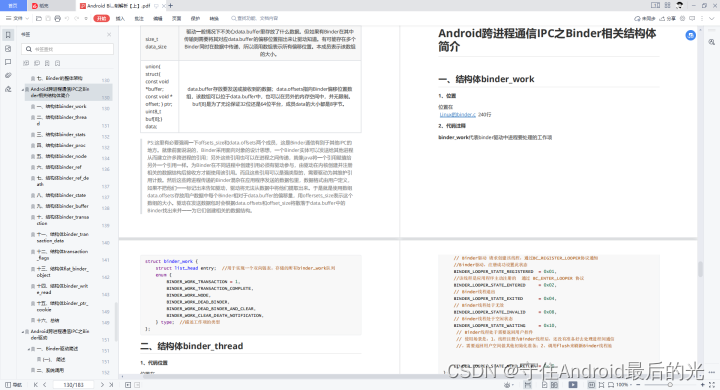Go to the first page button

pos(35,385)
